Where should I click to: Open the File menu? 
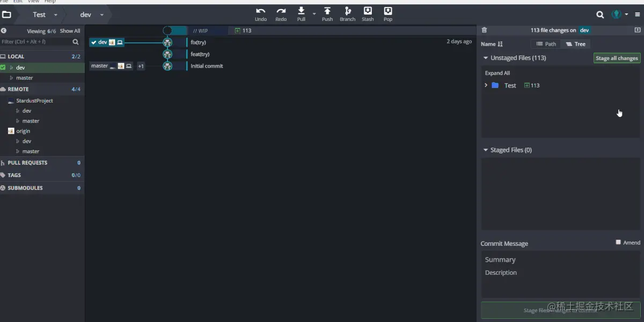[x=4, y=2]
